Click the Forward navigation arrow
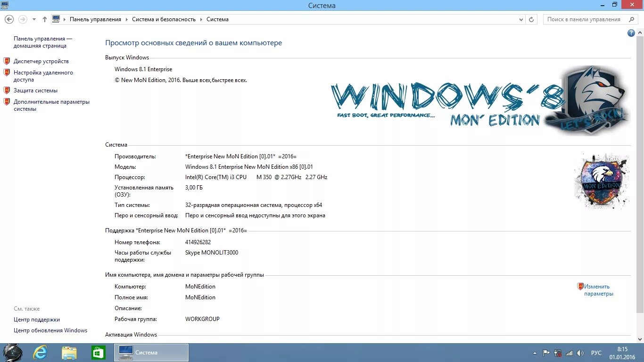Image resolution: width=644 pixels, height=362 pixels. click(x=23, y=19)
